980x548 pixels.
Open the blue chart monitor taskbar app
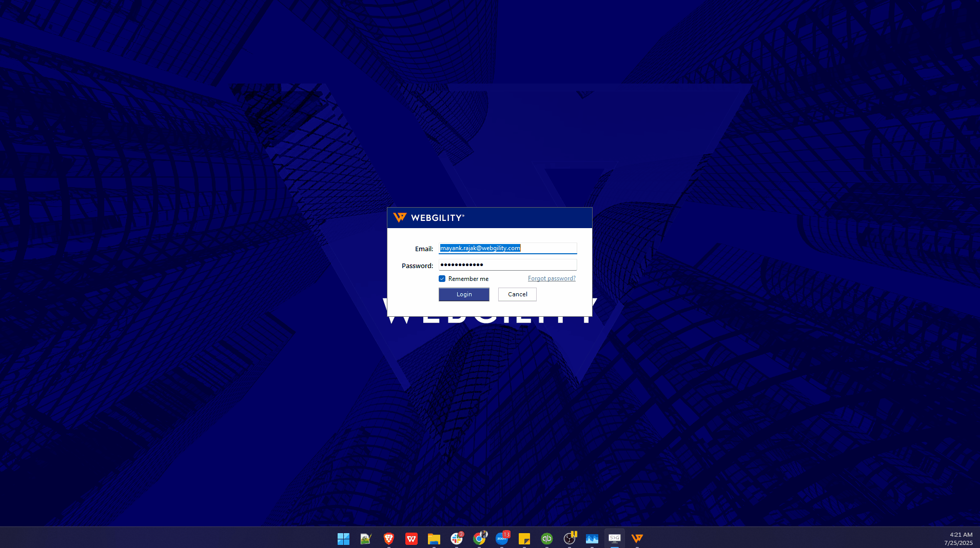coord(592,539)
